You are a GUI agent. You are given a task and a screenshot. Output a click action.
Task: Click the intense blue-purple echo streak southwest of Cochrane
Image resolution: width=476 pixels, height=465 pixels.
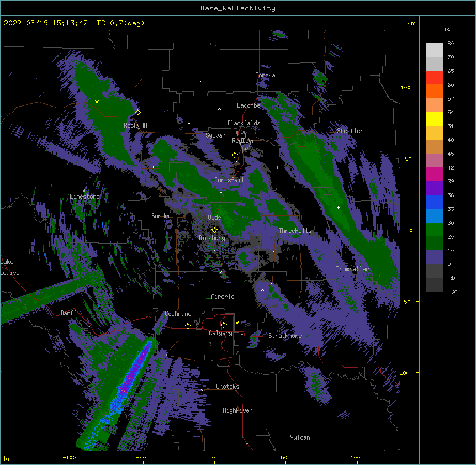[130, 377]
